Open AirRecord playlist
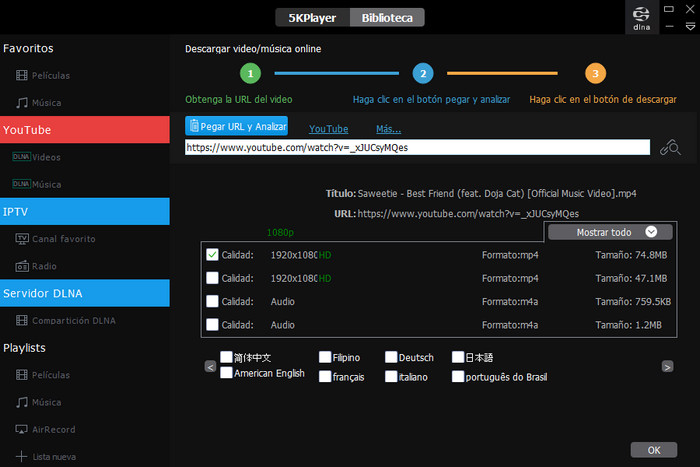 coord(46,429)
